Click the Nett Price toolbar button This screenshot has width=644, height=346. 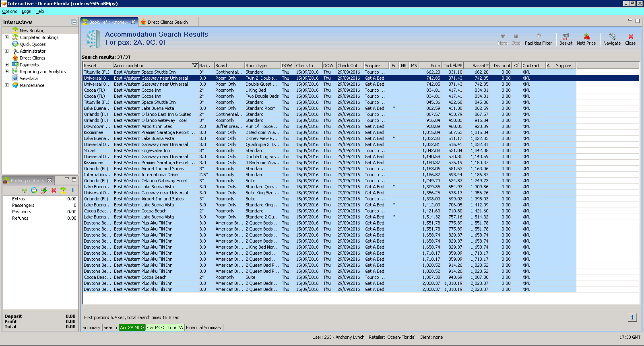pyautogui.click(x=586, y=39)
